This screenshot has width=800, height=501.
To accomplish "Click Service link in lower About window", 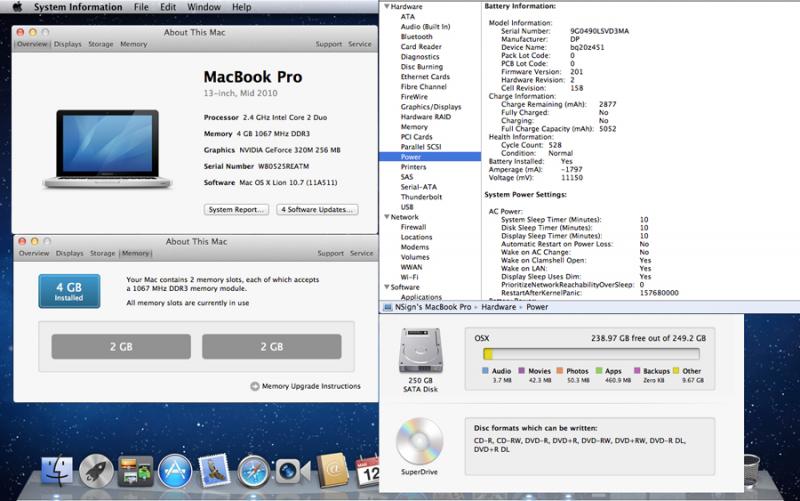I will [362, 254].
